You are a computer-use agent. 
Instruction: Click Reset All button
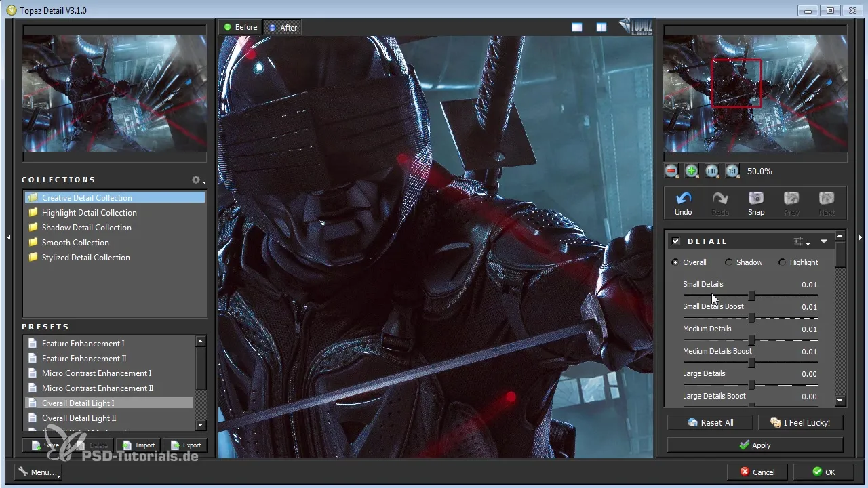[x=710, y=422]
